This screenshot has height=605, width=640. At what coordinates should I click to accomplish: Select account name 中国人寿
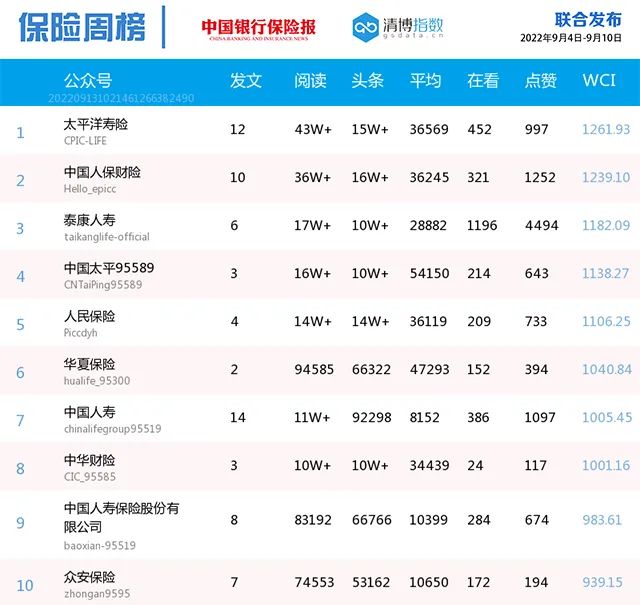click(x=89, y=412)
